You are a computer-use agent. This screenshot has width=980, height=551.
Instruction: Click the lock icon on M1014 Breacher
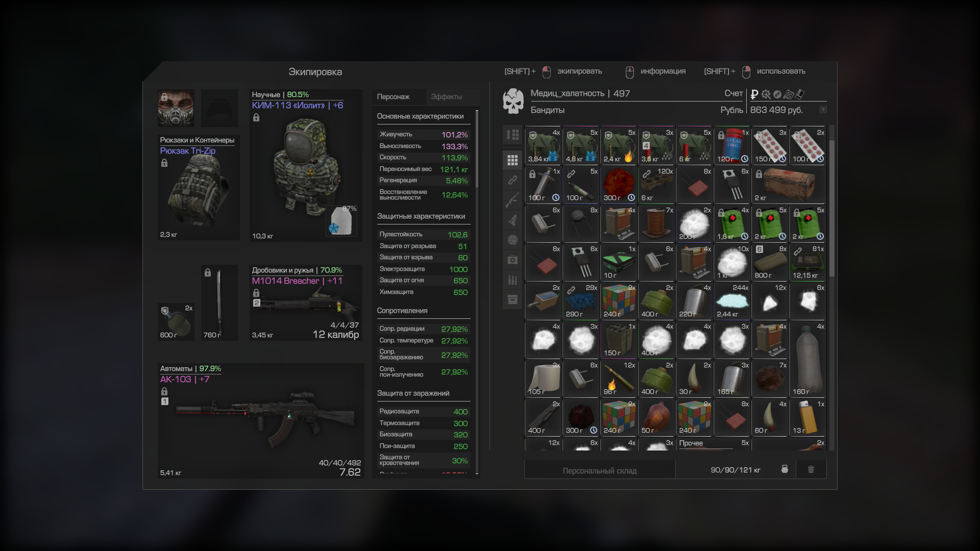[x=256, y=293]
